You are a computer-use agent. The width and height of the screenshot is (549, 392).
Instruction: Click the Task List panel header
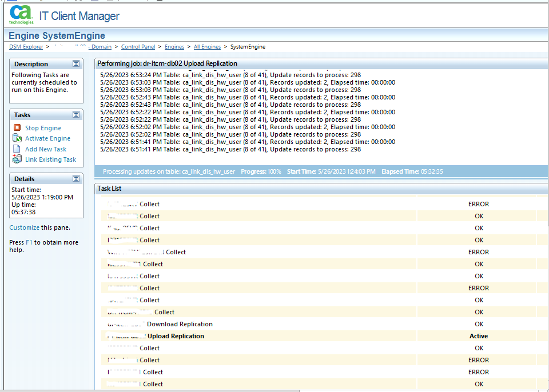tap(109, 188)
